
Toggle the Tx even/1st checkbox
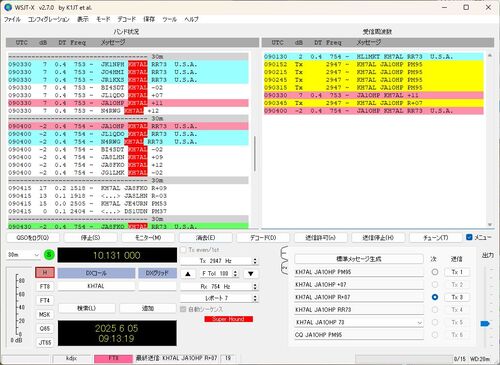click(183, 249)
